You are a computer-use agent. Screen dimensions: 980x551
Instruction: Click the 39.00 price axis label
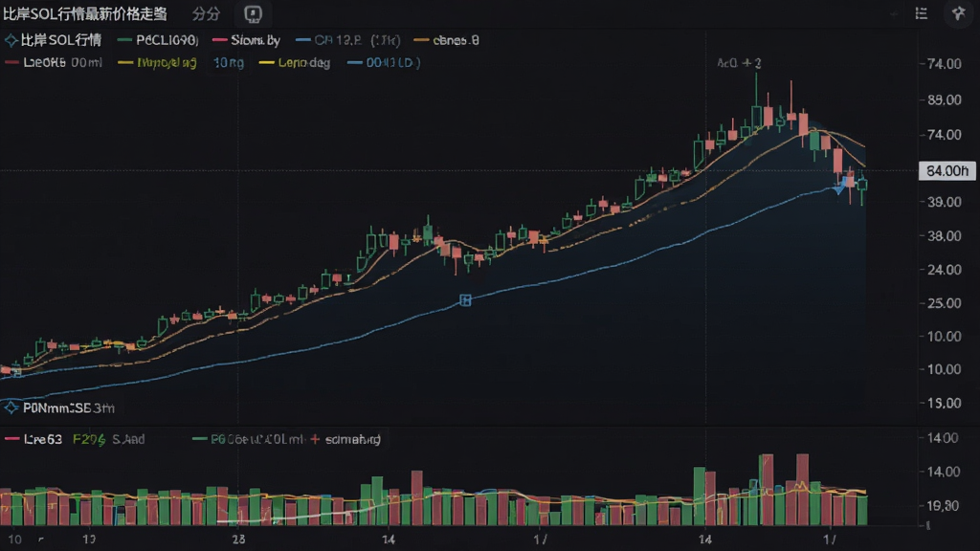tap(945, 202)
